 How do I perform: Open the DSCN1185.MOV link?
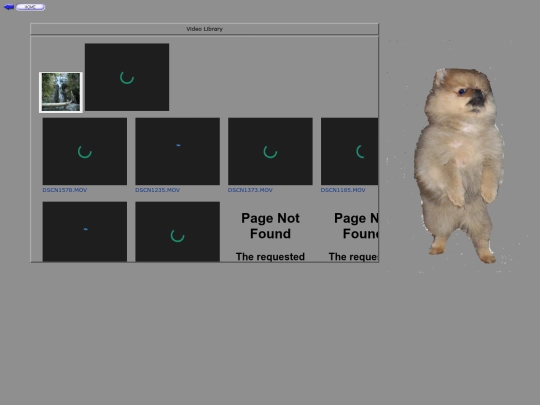[x=343, y=190]
